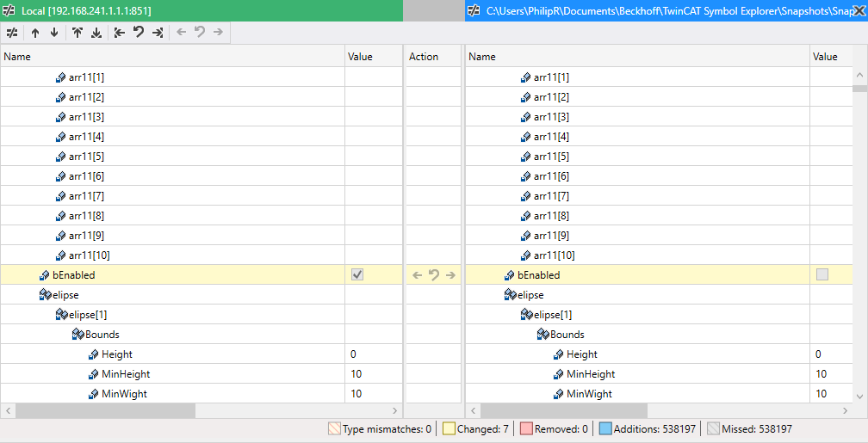Select elipse[1] node in left pane

click(88, 315)
